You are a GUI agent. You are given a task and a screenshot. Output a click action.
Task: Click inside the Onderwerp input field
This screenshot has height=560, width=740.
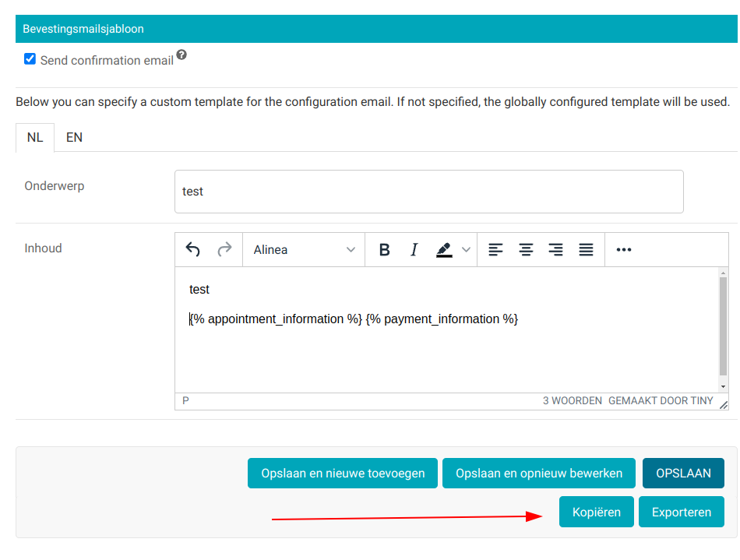click(428, 191)
